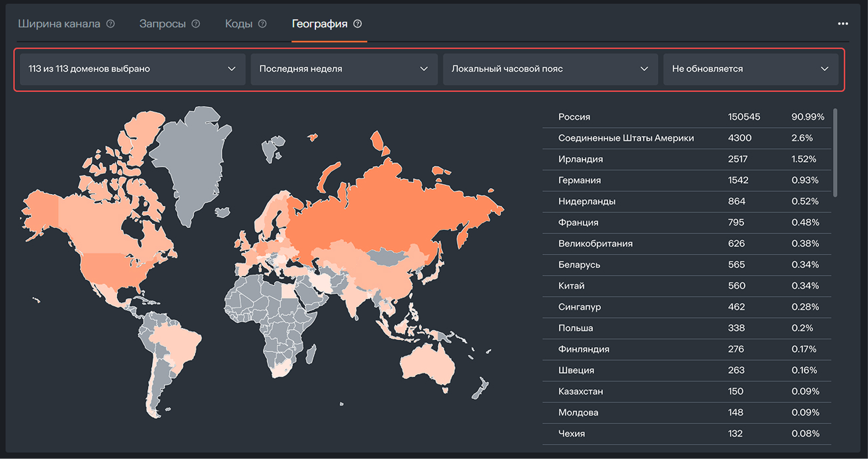Open help tooltip for Коды

point(262,24)
